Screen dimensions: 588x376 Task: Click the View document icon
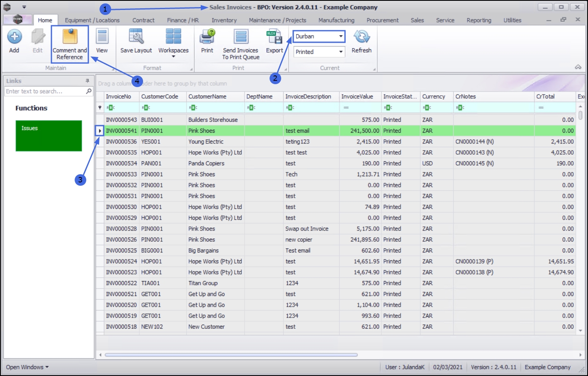point(102,41)
